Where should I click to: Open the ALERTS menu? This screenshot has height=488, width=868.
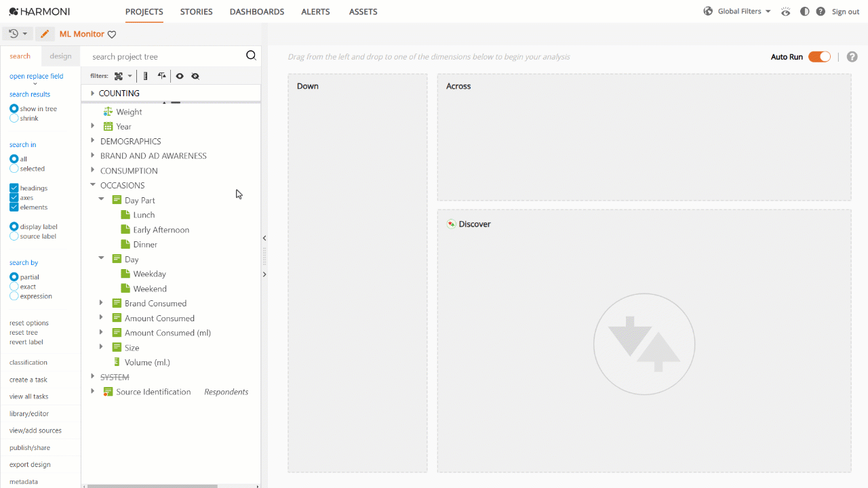(x=315, y=12)
